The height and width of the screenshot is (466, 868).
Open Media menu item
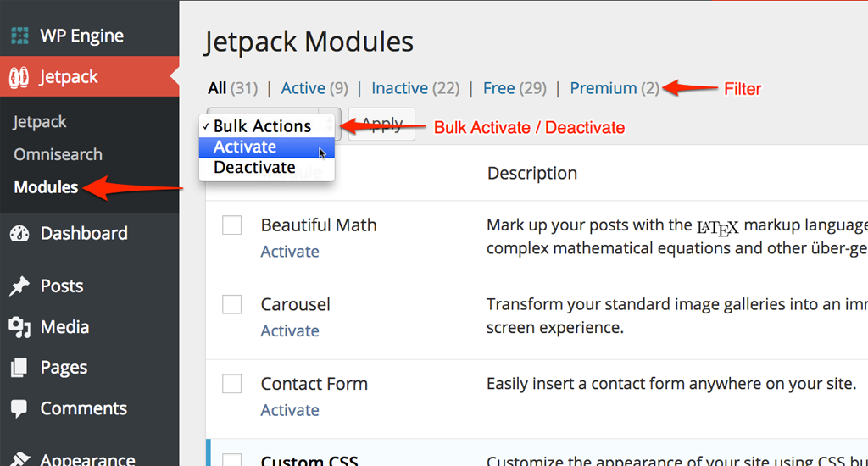pyautogui.click(x=90, y=327)
